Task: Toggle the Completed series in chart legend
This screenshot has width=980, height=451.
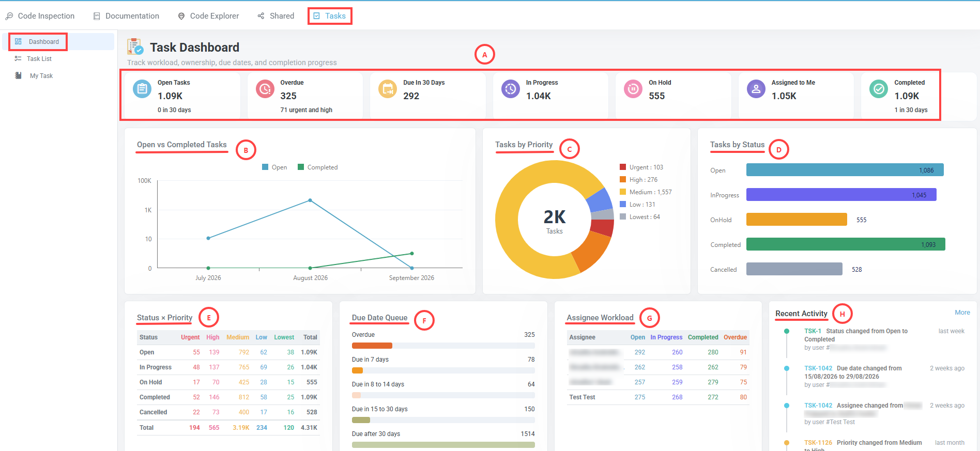Action: tap(317, 167)
